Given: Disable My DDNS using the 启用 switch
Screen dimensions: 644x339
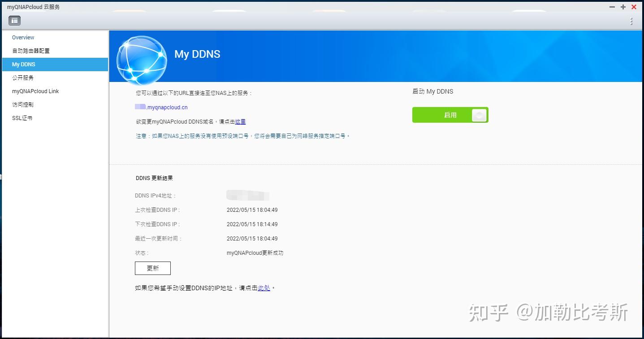Looking at the screenshot, I should point(450,115).
